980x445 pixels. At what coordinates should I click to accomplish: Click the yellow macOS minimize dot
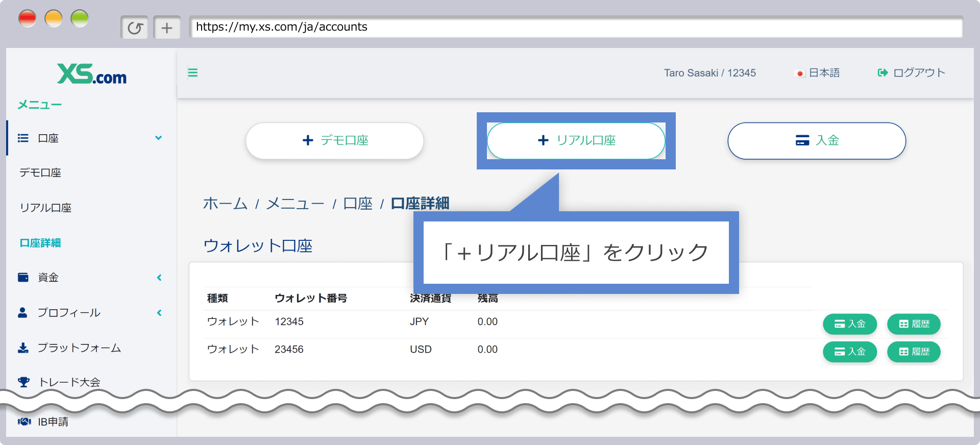tap(53, 19)
